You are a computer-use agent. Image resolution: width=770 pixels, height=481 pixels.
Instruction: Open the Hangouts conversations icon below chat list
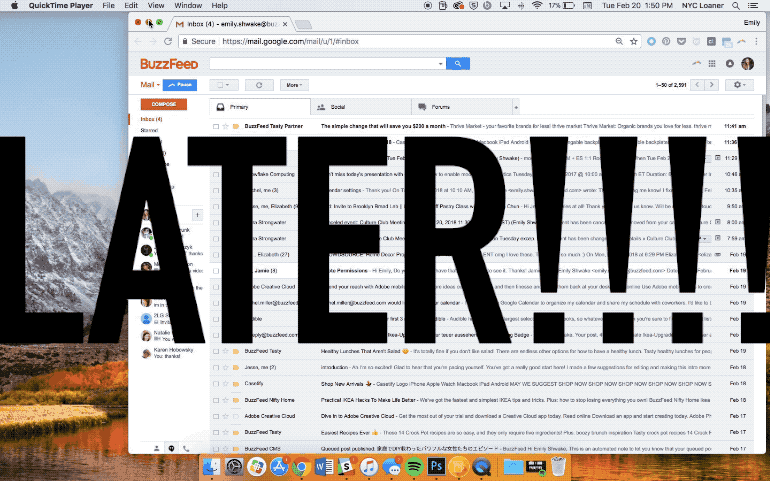[x=171, y=448]
